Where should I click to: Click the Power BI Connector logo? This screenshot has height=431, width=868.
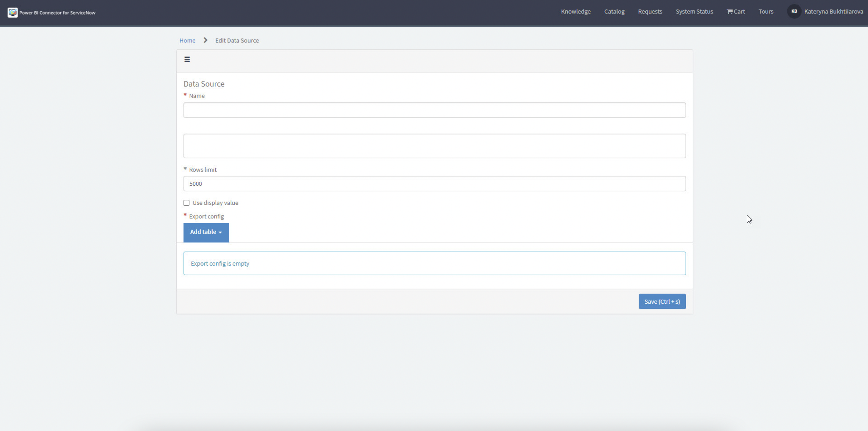tap(13, 13)
